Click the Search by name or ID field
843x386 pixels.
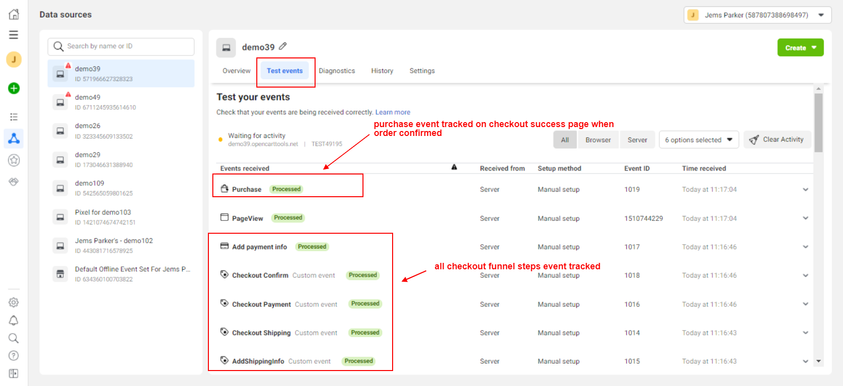point(121,46)
